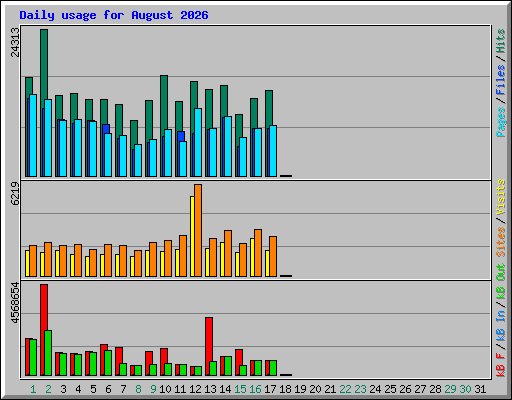Click day 10 on the x-axis
This screenshot has height=400, width=512.
point(165,389)
